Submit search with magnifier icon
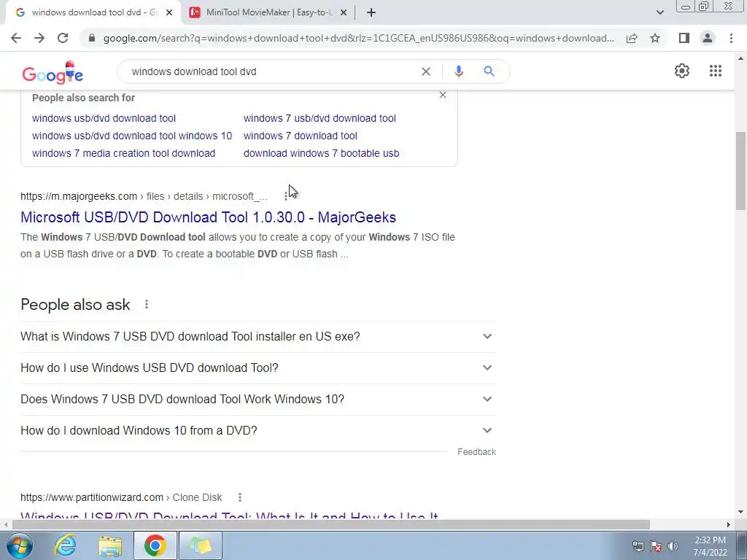The image size is (747, 560). [489, 71]
